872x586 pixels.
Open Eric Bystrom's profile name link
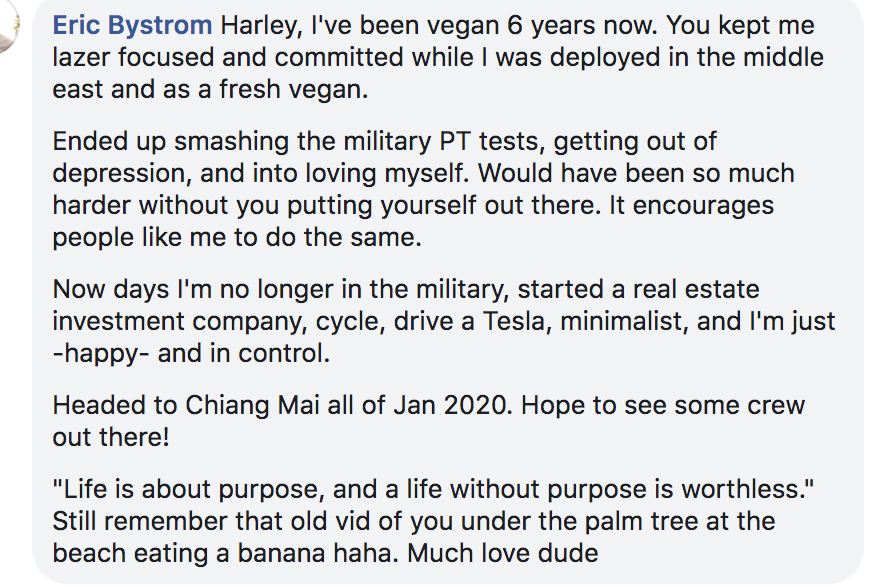pos(132,26)
